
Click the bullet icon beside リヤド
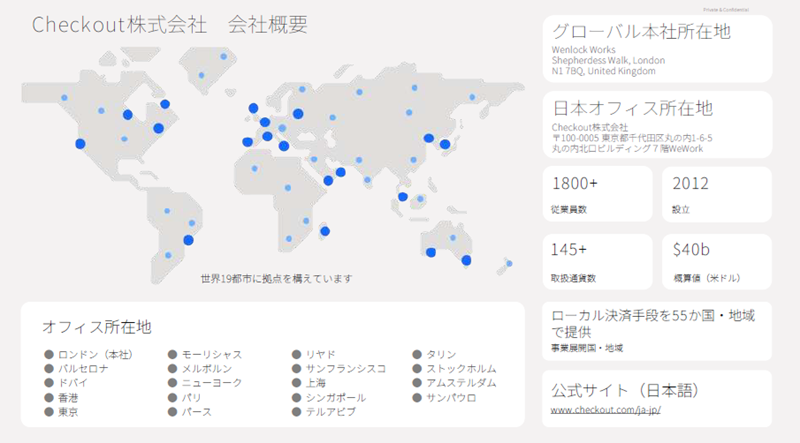coord(297,354)
